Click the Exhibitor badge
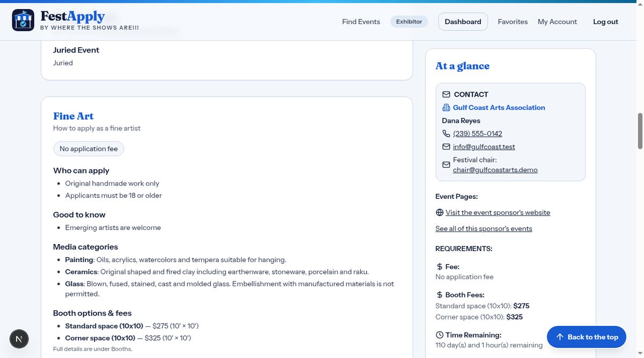Viewport: 644px width, 358px height. click(409, 22)
